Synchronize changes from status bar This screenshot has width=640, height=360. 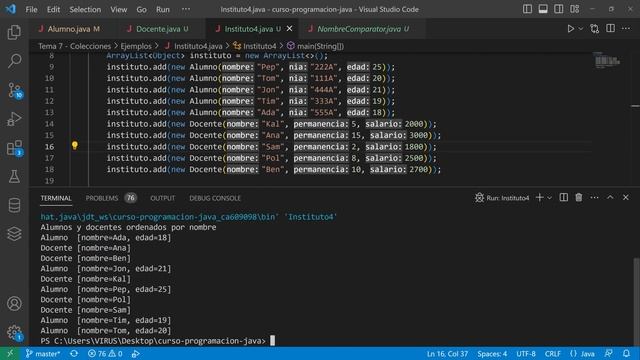74,353
